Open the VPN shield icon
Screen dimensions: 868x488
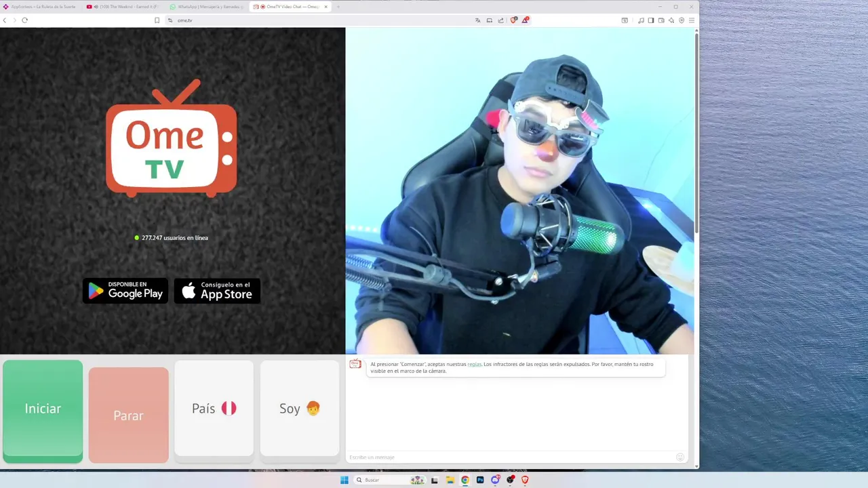682,20
